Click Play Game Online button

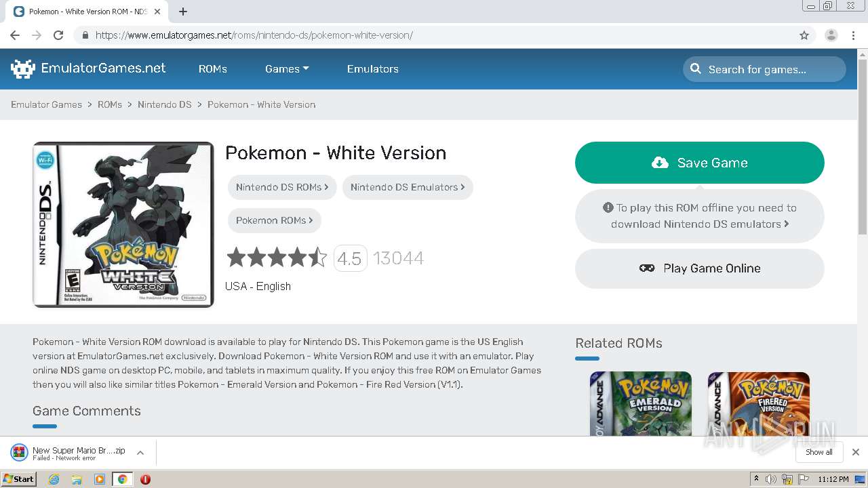[x=700, y=268]
